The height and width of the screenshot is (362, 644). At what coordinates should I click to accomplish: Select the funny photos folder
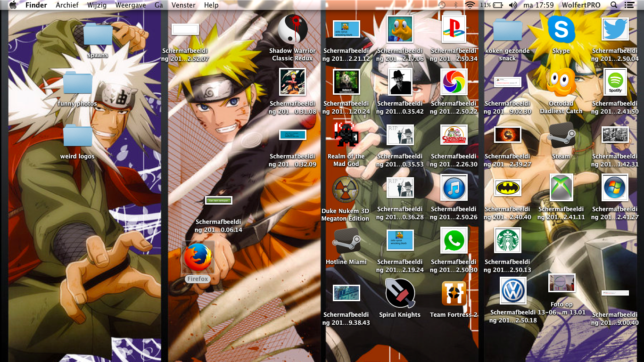(x=78, y=83)
